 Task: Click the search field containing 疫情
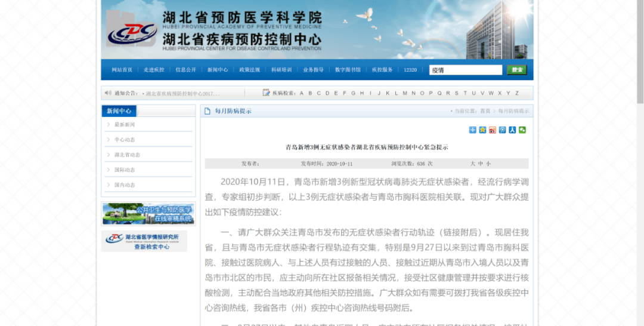(x=466, y=70)
